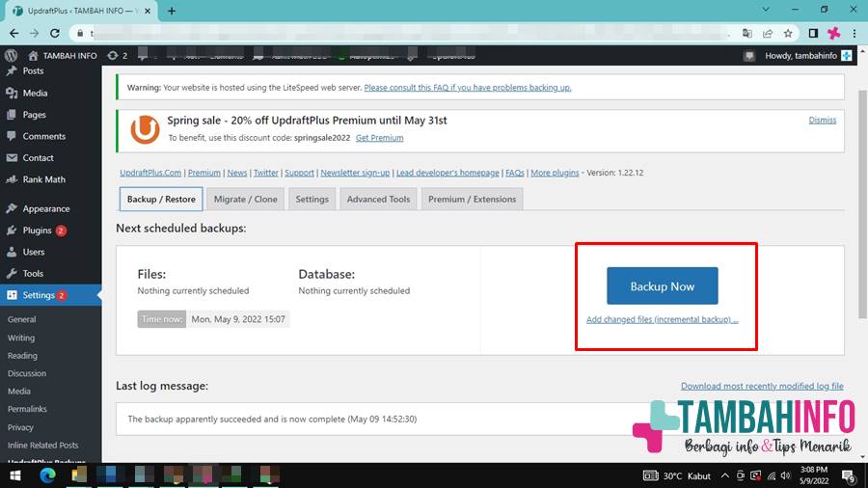Image resolution: width=868 pixels, height=488 pixels.
Task: Visit site via TAMBAH INFO home icon
Action: (x=62, y=56)
